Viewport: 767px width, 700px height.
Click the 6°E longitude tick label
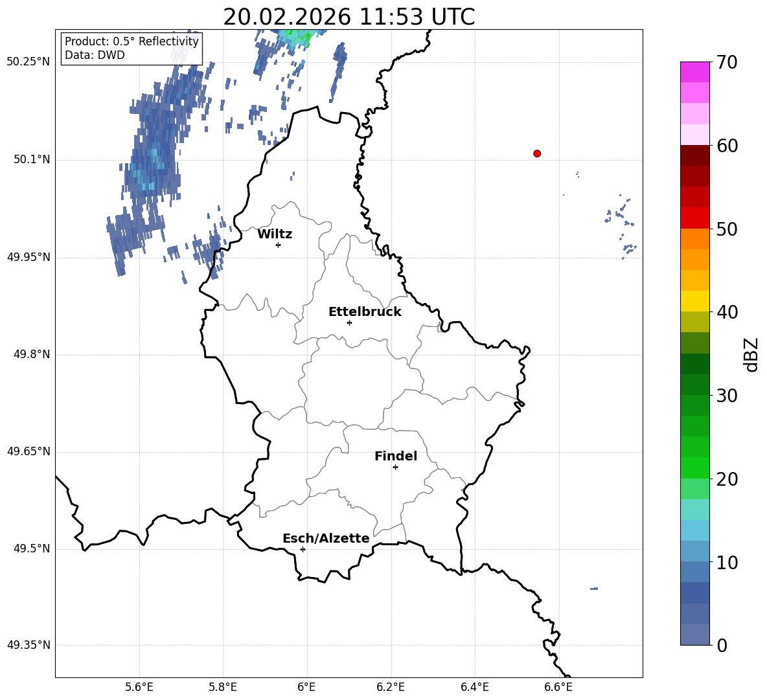coord(306,687)
